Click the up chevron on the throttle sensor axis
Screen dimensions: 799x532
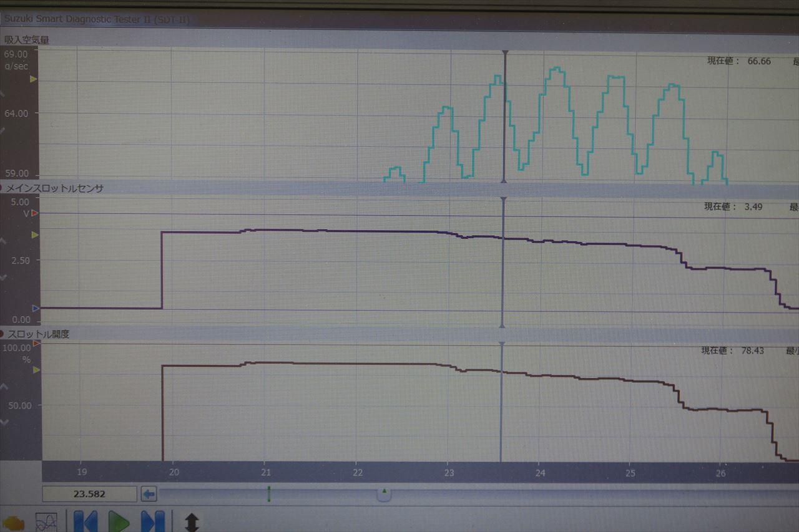pyautogui.click(x=2, y=241)
